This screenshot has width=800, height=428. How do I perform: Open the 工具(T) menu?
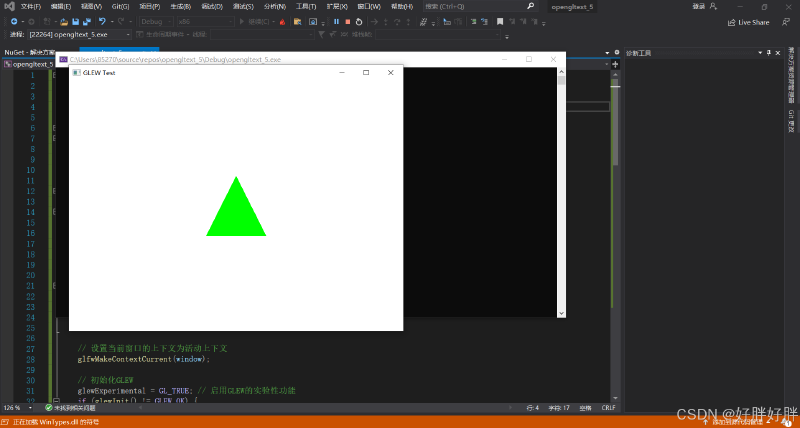click(x=306, y=7)
